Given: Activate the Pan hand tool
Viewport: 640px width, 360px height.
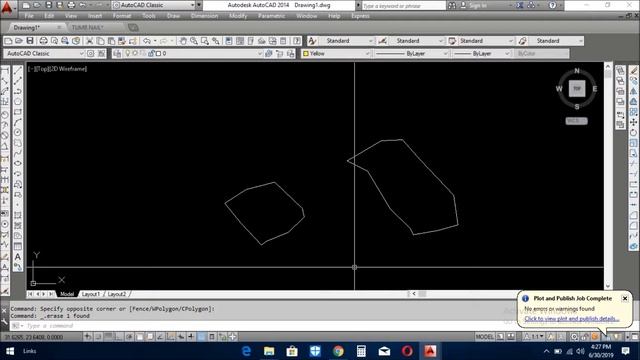Looking at the screenshot, I should point(183,41).
